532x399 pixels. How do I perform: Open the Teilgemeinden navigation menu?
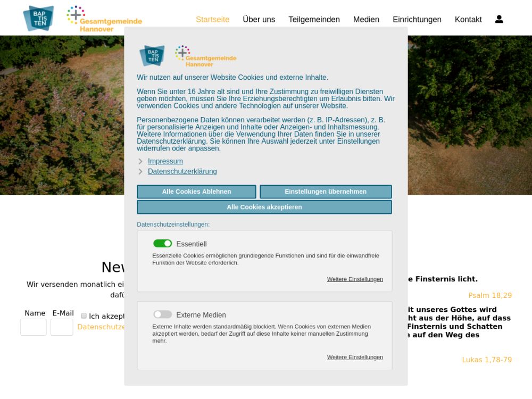pos(314,20)
